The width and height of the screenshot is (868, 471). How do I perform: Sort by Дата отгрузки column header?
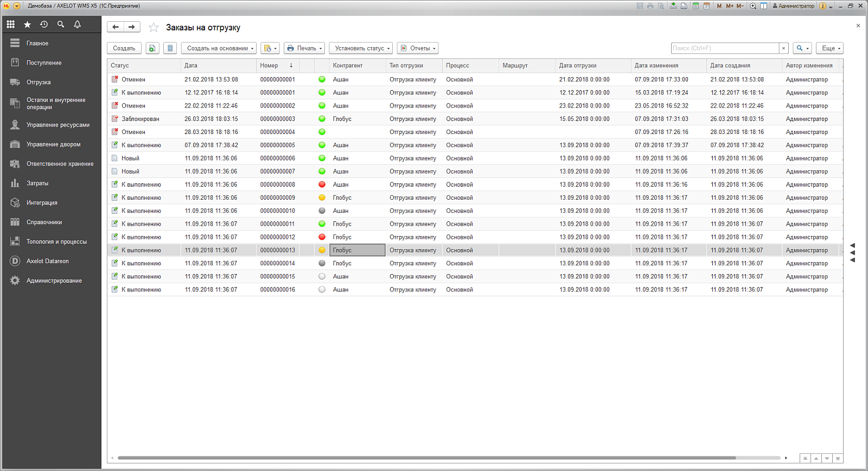[x=593, y=66]
